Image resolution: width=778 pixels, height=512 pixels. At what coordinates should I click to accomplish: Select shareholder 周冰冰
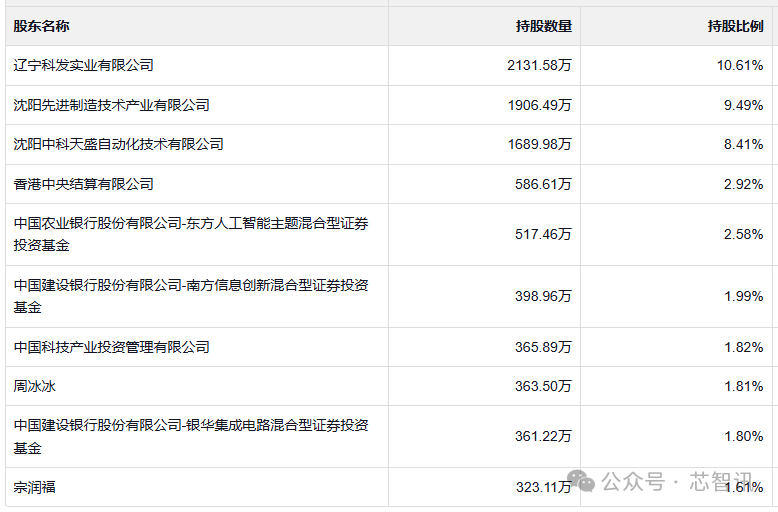34,386
